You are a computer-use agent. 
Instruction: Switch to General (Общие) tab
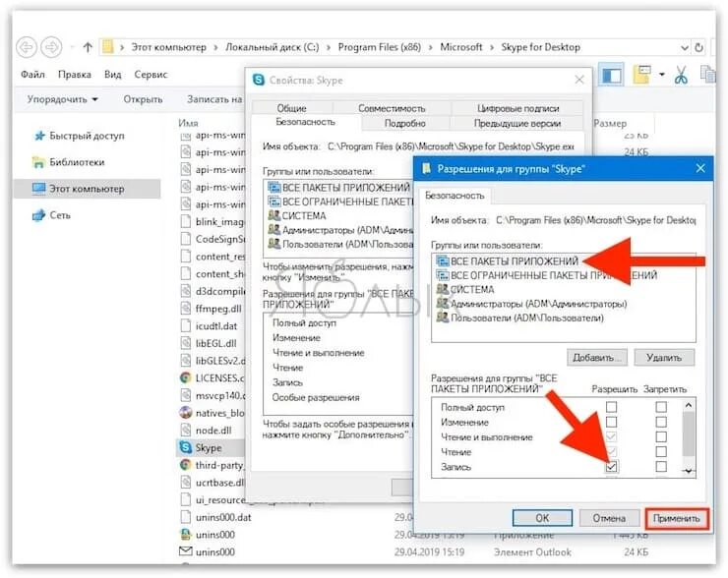pyautogui.click(x=292, y=107)
